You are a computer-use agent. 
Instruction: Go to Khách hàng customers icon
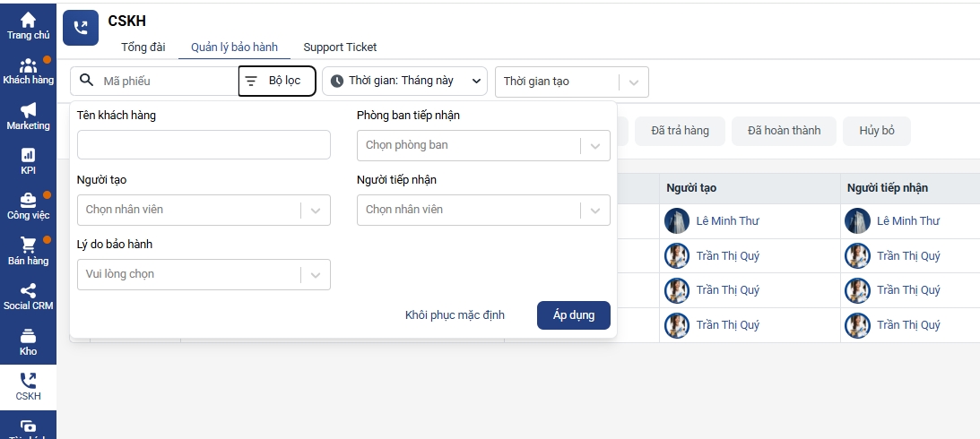(x=28, y=65)
